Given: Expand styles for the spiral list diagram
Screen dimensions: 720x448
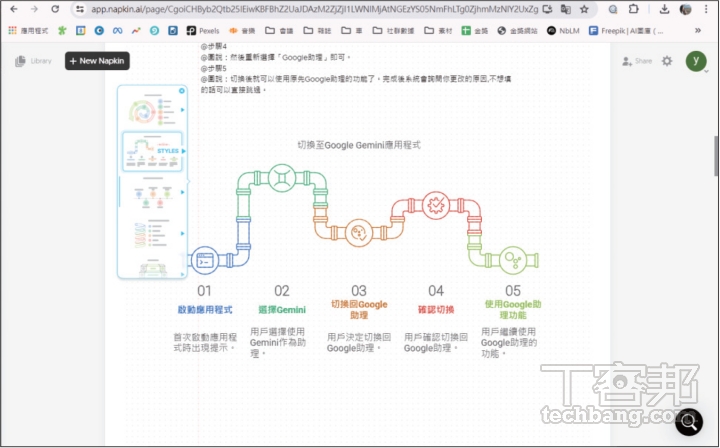Looking at the screenshot, I should (183, 233).
